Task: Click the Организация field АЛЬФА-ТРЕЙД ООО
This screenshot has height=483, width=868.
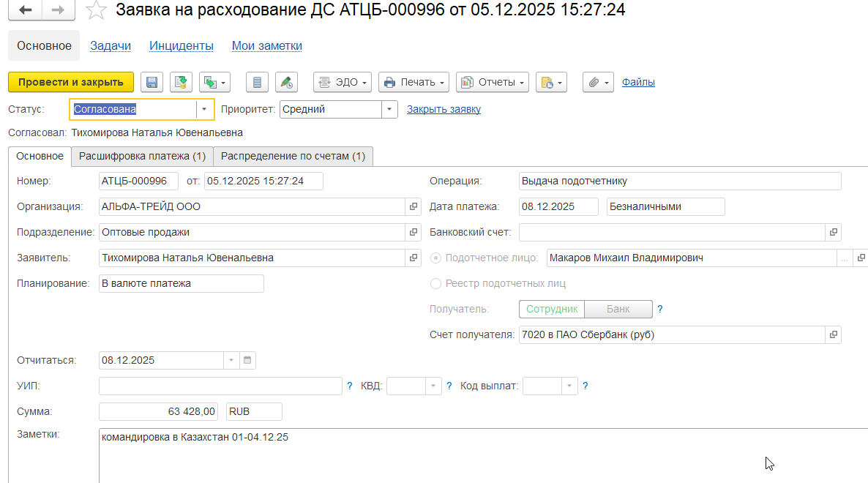Action: click(252, 206)
